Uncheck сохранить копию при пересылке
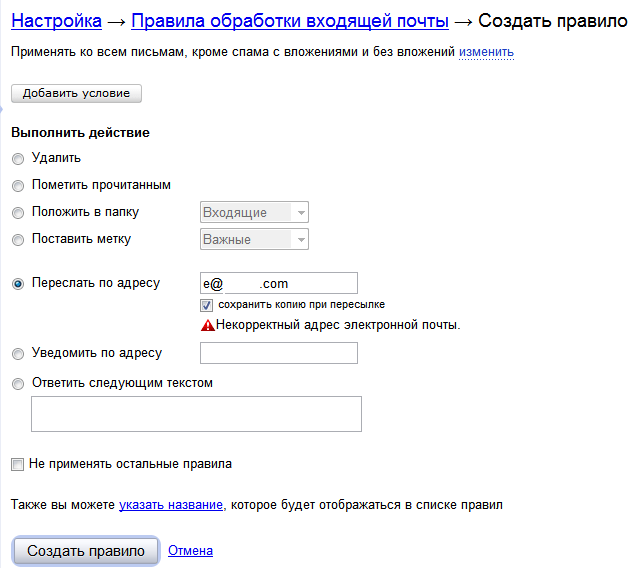 [x=206, y=305]
